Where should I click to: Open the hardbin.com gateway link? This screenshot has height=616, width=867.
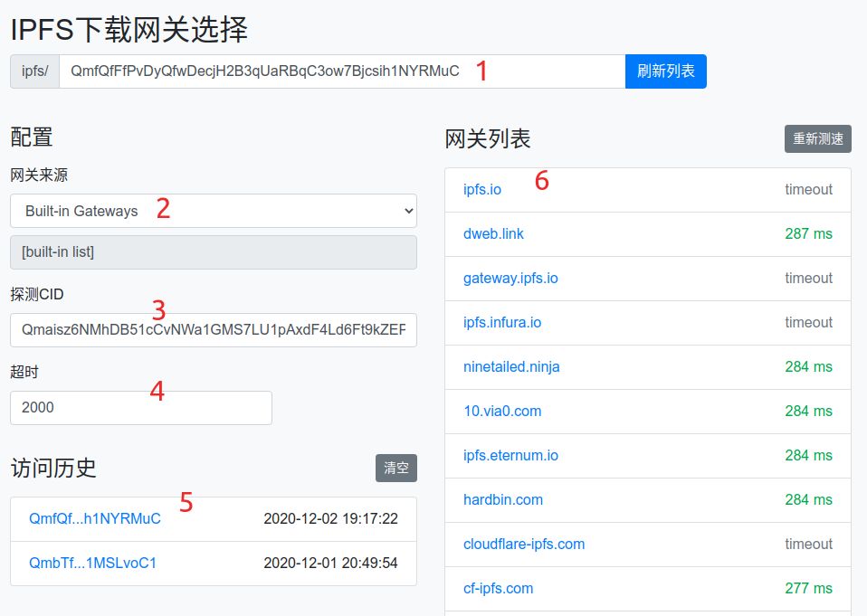point(503,499)
